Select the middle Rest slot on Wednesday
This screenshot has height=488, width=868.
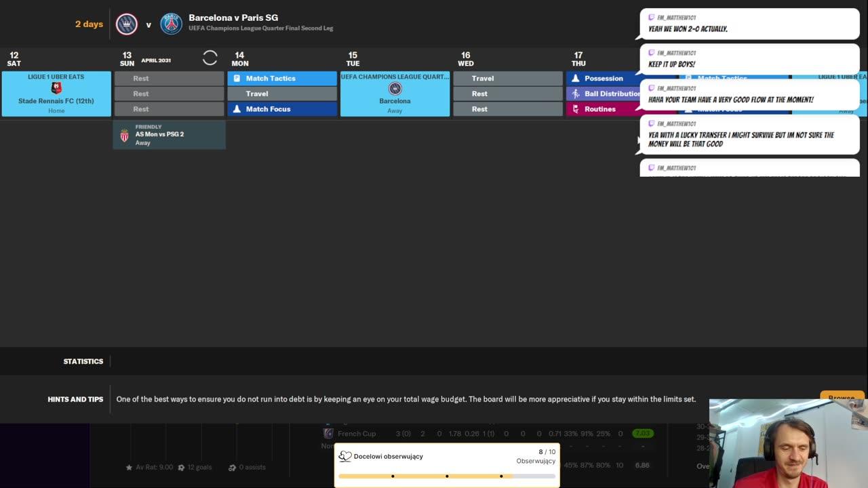coord(508,94)
